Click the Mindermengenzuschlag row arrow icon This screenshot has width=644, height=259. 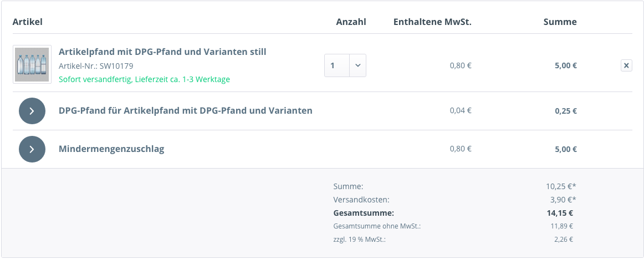click(x=32, y=149)
